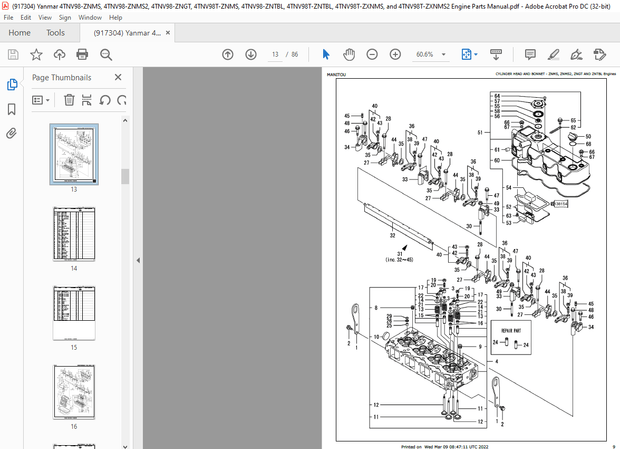
Task: Select the page 13 thumbnail
Action: tap(74, 154)
